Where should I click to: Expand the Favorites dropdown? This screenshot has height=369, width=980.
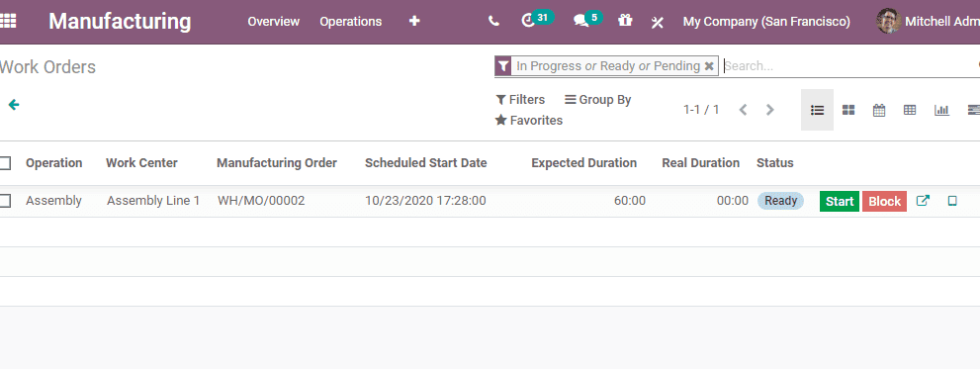coord(529,120)
